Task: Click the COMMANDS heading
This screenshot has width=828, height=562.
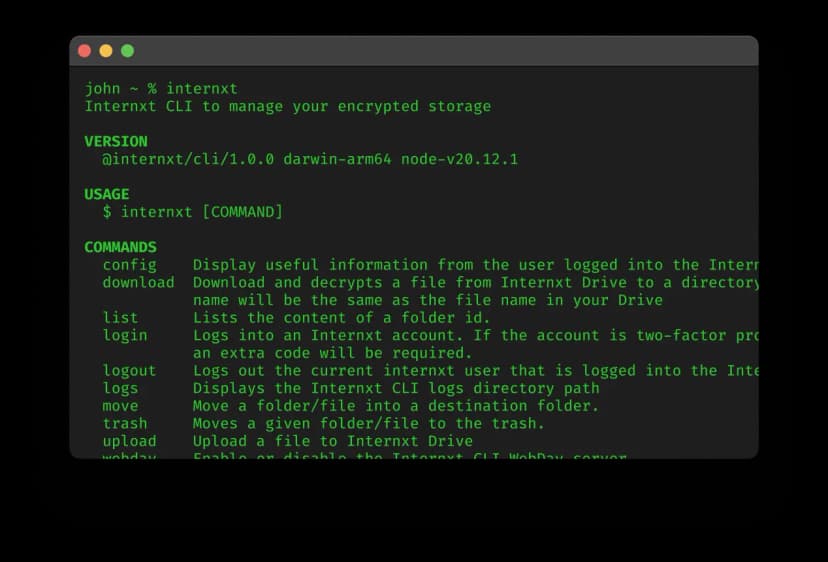Action: tap(120, 247)
